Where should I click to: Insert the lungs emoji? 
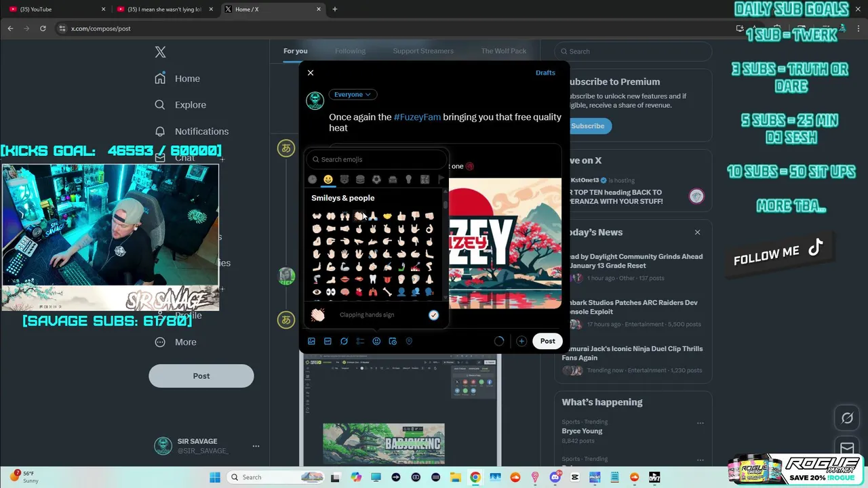pos(373,292)
